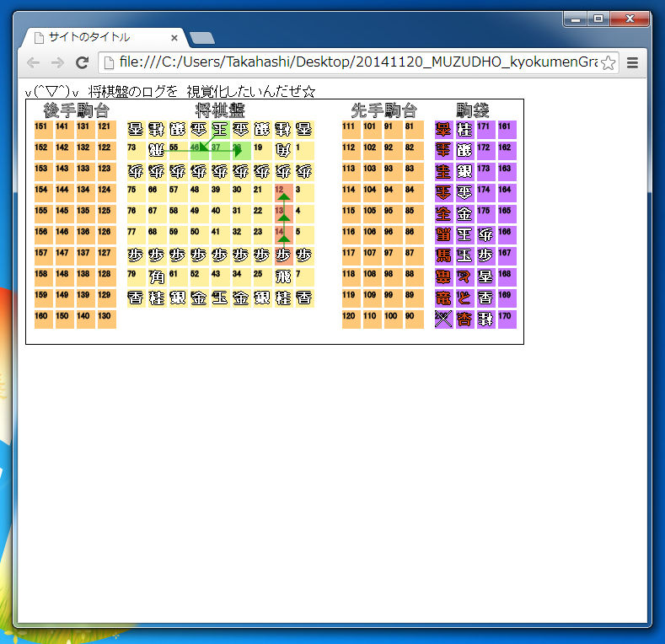The height and width of the screenshot is (644, 665).
Task: Click red highlighted square 14
Action: (283, 235)
